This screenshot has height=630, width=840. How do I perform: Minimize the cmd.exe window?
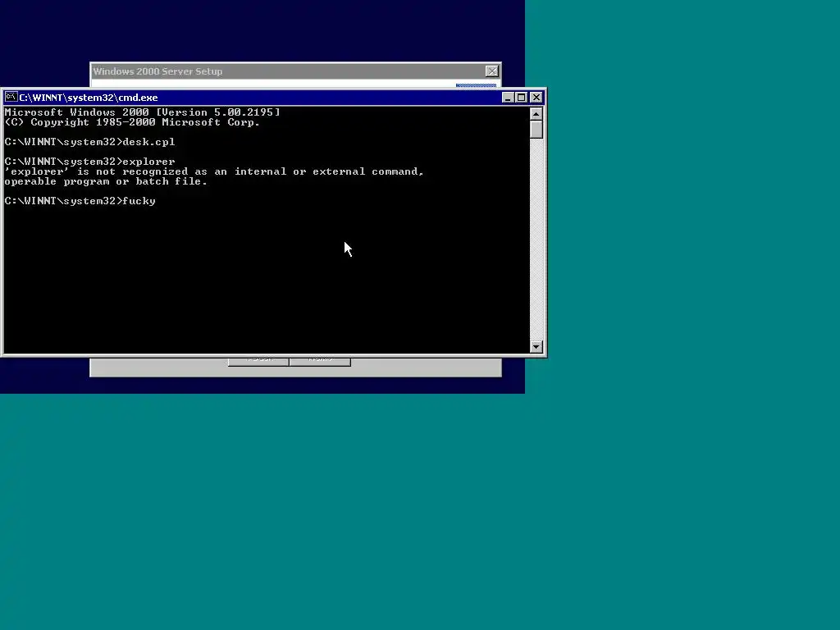(508, 98)
